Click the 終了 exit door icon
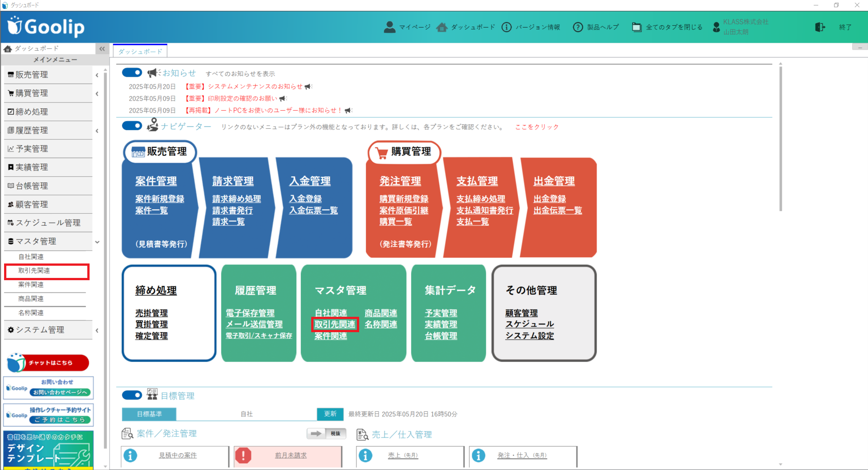The height and width of the screenshot is (470, 868). [x=820, y=27]
